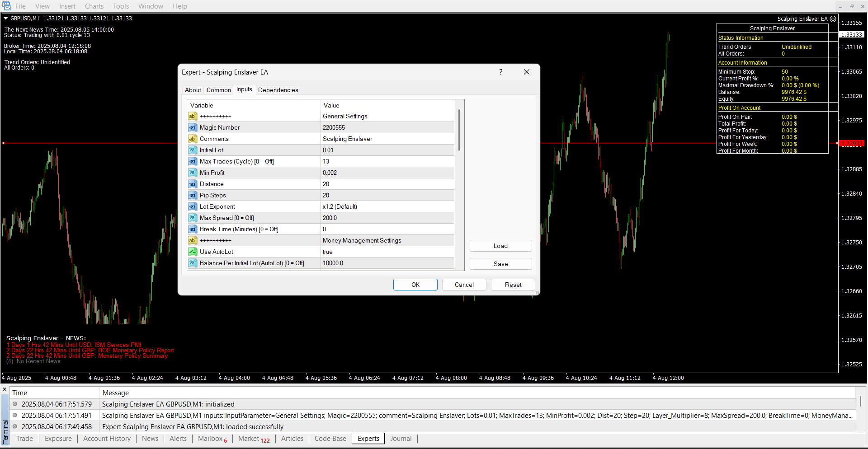
Task: Click the Pip Steps variable icon
Action: [x=193, y=196]
